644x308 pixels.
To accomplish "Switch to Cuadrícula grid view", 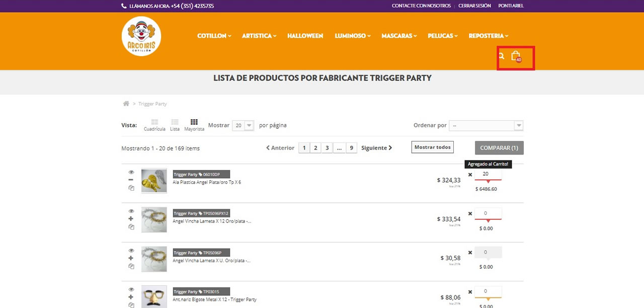I will coord(154,125).
